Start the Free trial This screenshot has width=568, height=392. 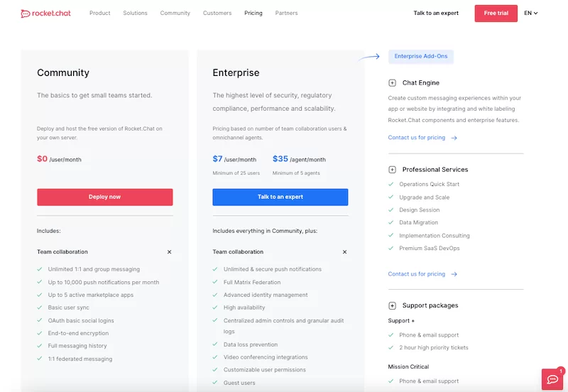tap(496, 13)
